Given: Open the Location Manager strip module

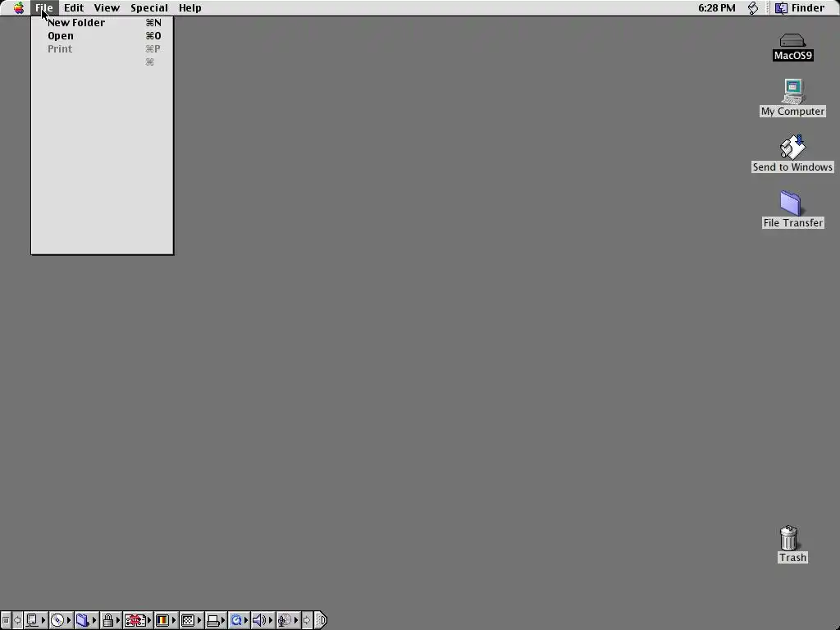Looking at the screenshot, I should point(138,620).
